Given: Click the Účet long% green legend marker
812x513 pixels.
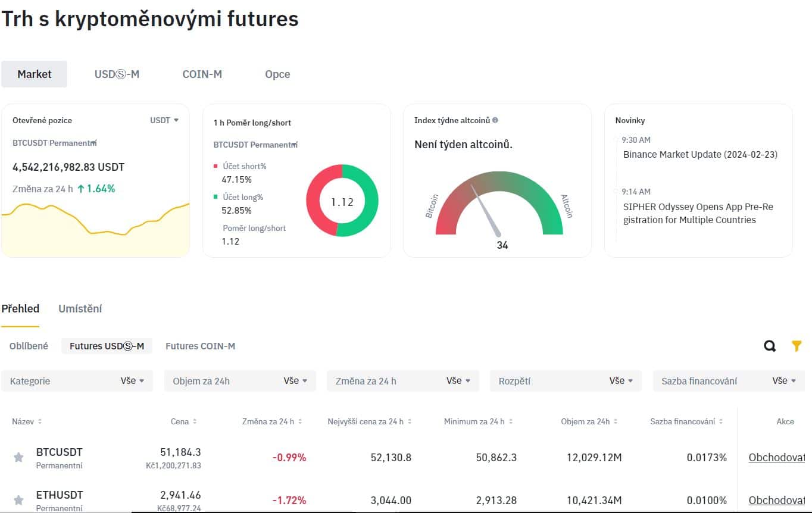Looking at the screenshot, I should click(216, 197).
